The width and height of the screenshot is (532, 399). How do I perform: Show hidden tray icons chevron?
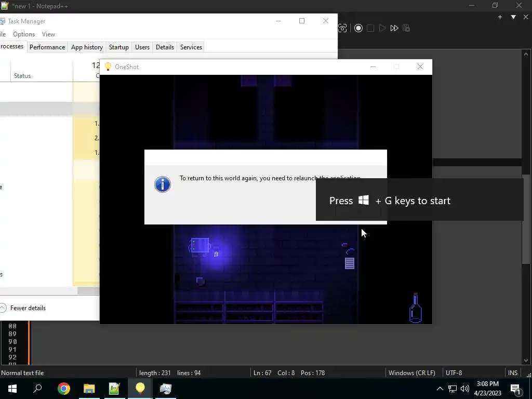click(440, 389)
